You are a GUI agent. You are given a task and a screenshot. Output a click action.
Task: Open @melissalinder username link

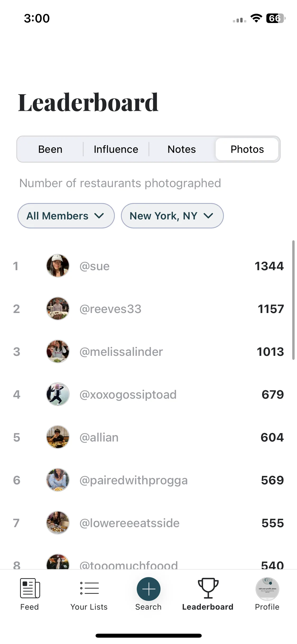[x=121, y=352]
